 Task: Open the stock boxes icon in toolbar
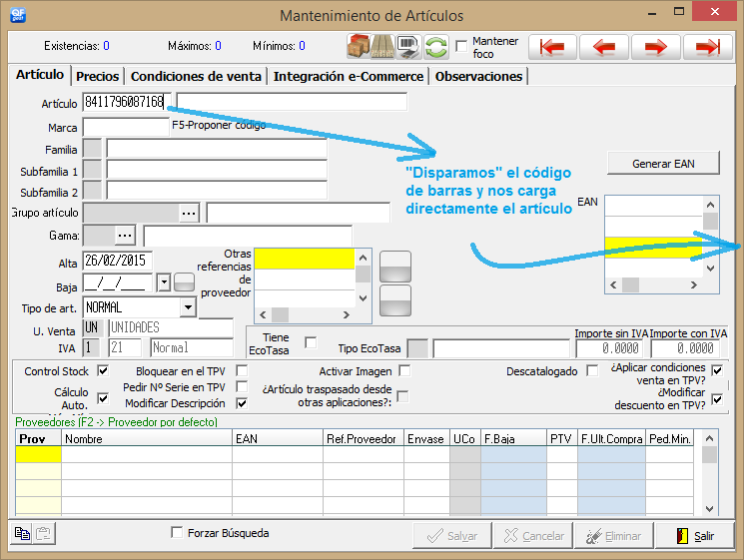pos(359,47)
